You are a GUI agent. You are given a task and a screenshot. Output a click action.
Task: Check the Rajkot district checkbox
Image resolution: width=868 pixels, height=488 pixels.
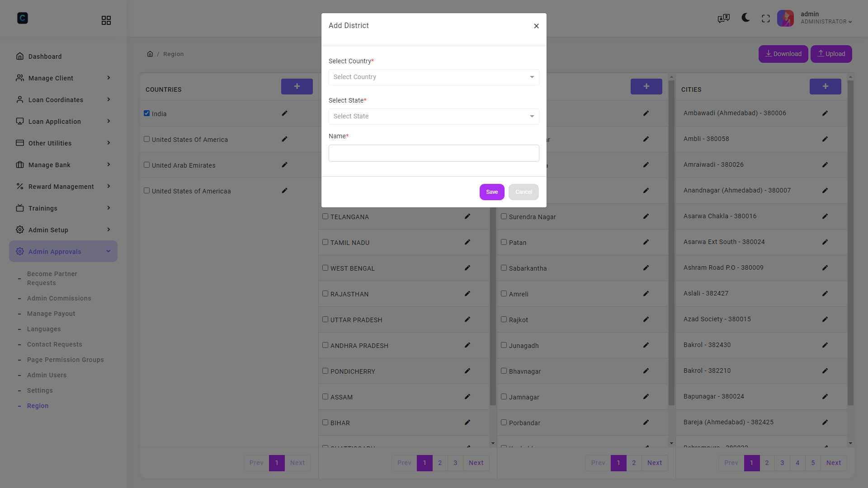click(x=504, y=319)
